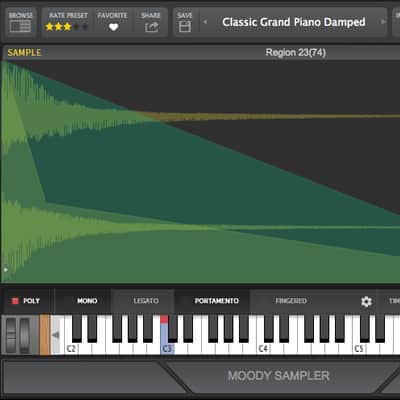The image size is (400, 400).
Task: Set rating with the fifth star
Action: pos(85,27)
